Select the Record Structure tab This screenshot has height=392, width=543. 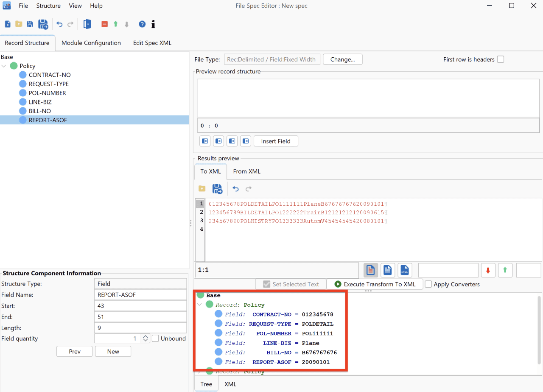[27, 43]
